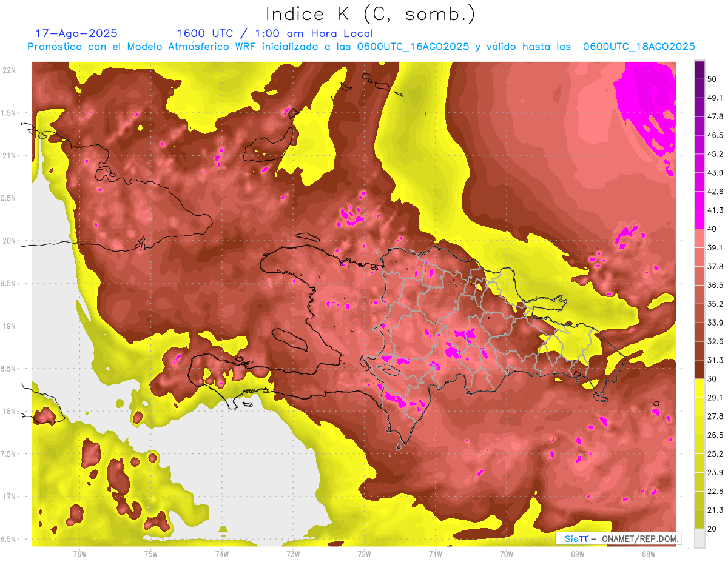
Task: Click the '19N' latitude label
Action: click(10, 326)
